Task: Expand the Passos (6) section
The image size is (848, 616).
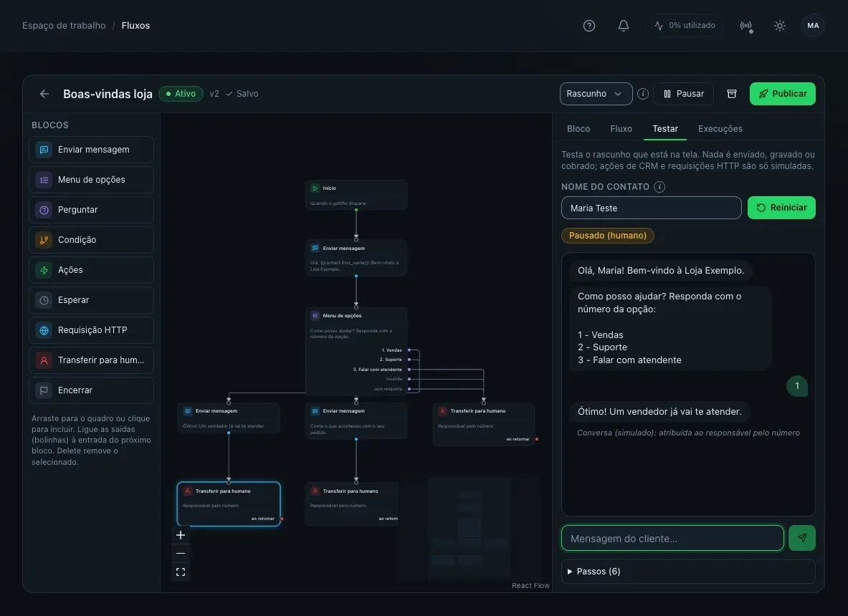Action: tap(688, 572)
